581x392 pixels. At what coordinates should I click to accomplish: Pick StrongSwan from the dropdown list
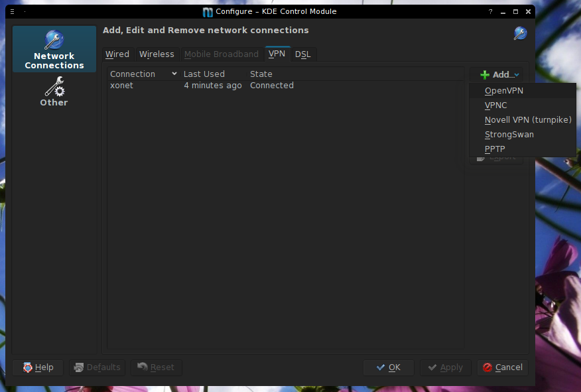(509, 135)
